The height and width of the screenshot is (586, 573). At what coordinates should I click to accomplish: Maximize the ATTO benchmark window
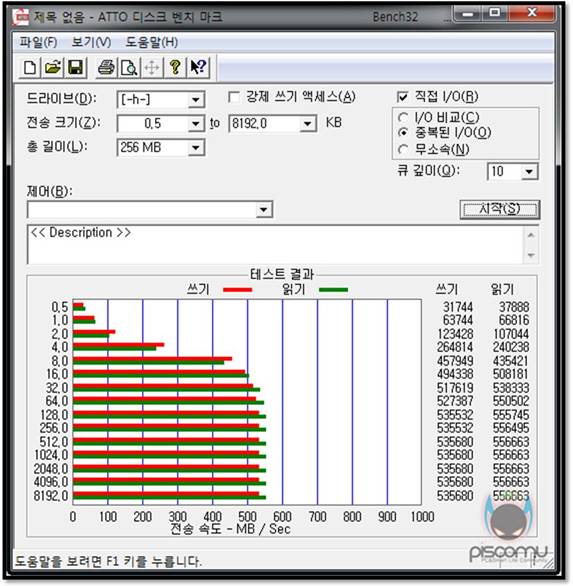(494, 14)
